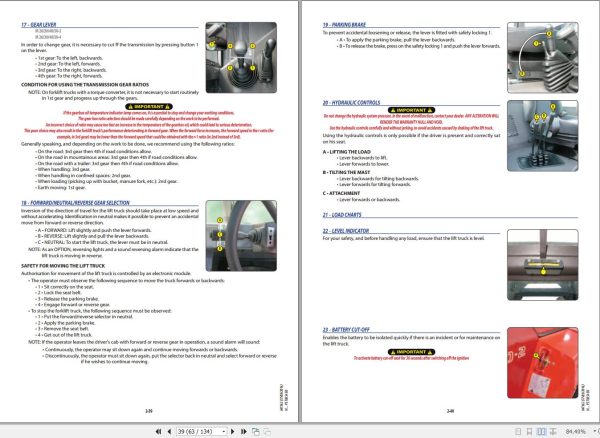
Task: Click the '17 - GEAR LEVER' heading
Action: (39, 25)
